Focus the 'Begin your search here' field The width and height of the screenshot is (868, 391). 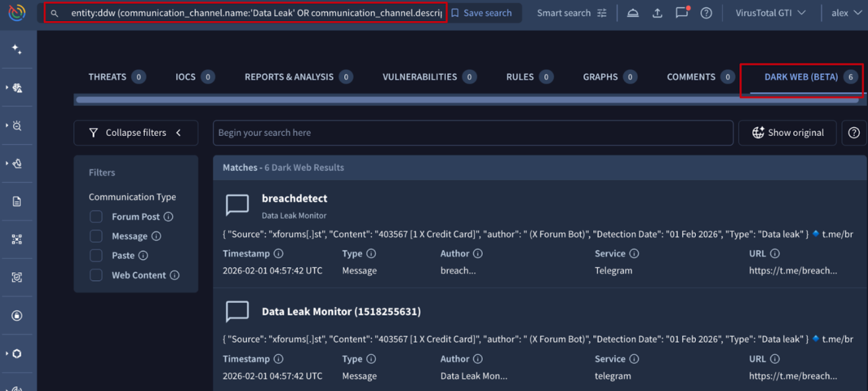[x=473, y=132]
